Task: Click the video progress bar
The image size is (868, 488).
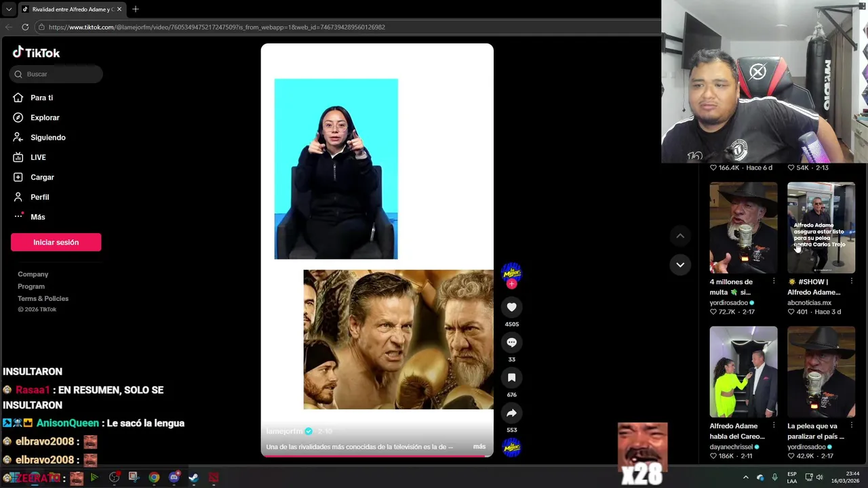Action: pos(377,455)
